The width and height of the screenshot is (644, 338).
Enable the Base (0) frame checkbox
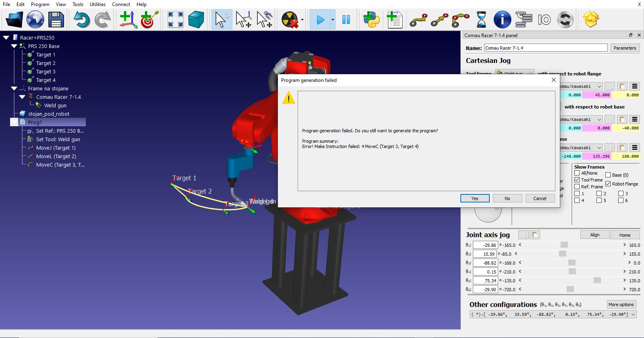[608, 175]
